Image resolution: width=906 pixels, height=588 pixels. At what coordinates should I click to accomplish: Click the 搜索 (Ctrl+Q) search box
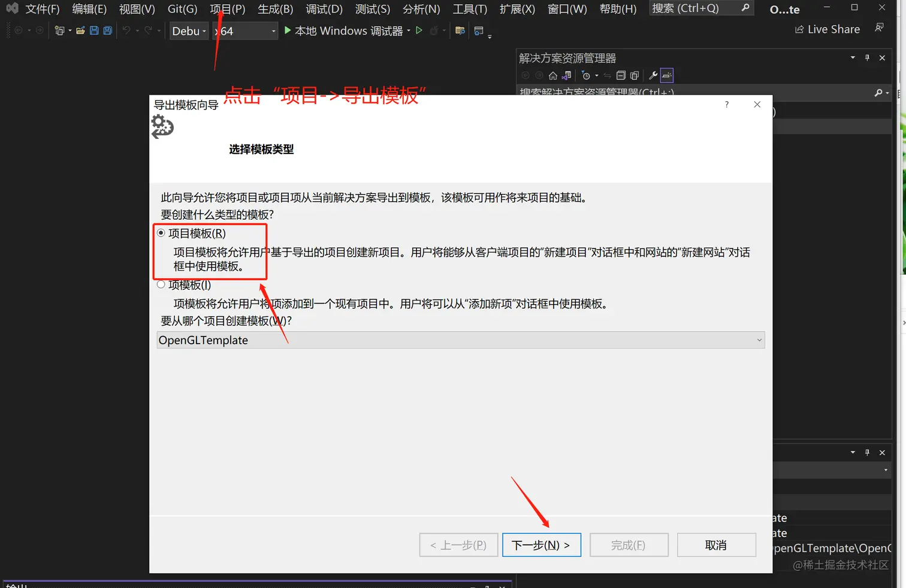click(x=698, y=8)
